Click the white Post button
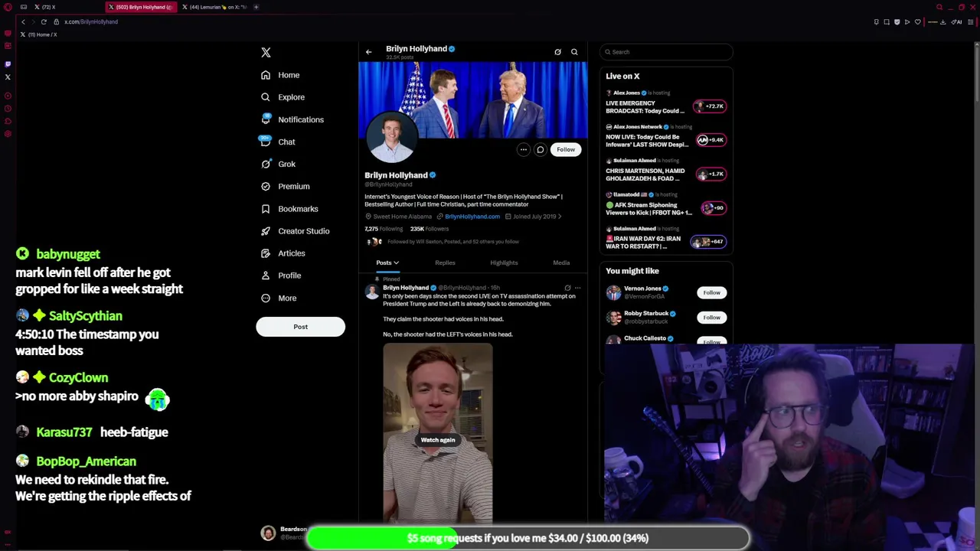 coord(300,327)
